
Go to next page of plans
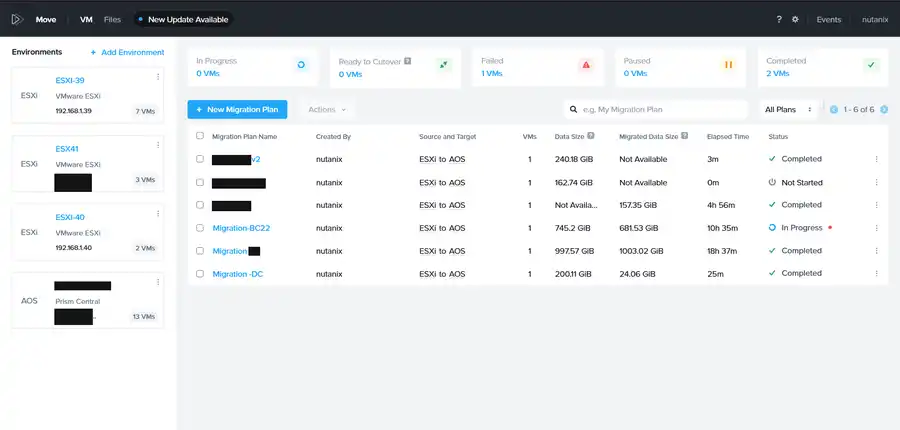(x=884, y=110)
